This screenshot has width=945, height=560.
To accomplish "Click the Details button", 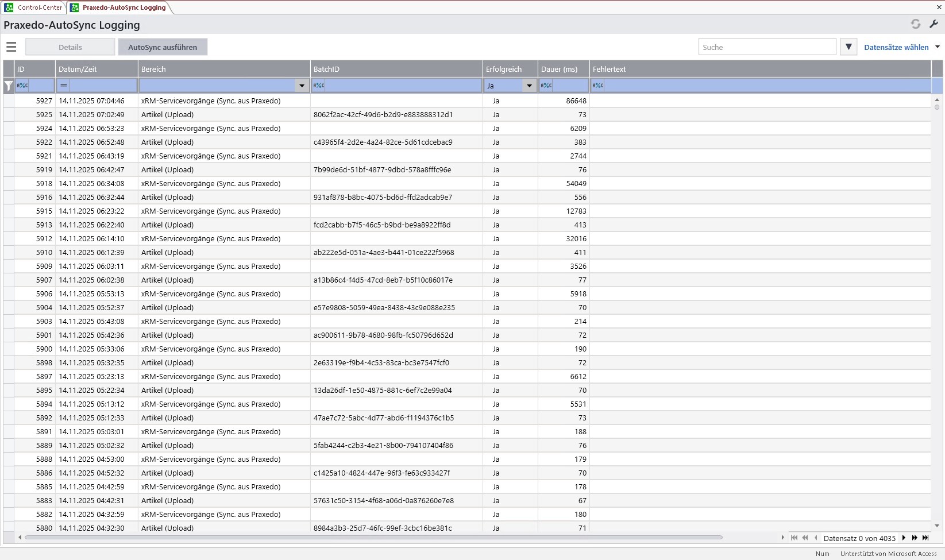I will point(70,47).
